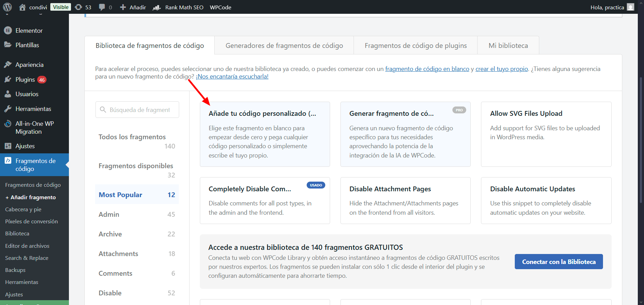Image resolution: width=644 pixels, height=305 pixels.
Task: Choose Generar fragmento de código PRO card
Action: pyautogui.click(x=406, y=134)
